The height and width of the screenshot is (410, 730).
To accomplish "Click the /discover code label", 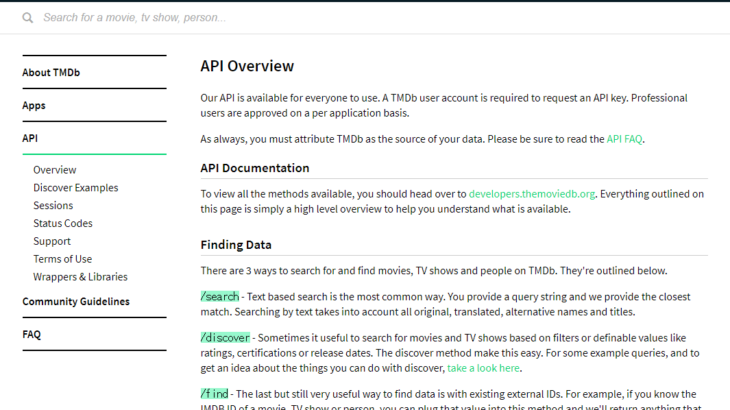I will click(225, 338).
